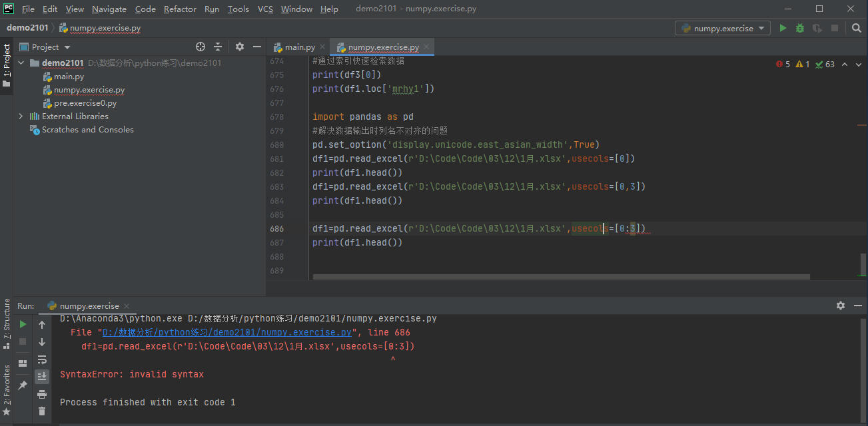Click the editor vertical scrollbar thumb
This screenshot has width=868, height=426.
(x=863, y=264)
